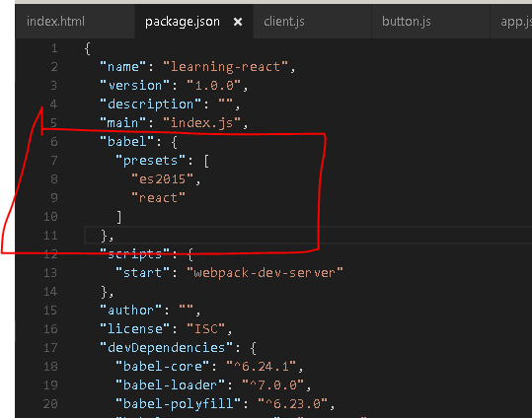Viewport: 532px width, 418px height.
Task: Switch to the index.html tab
Action: click(x=55, y=22)
